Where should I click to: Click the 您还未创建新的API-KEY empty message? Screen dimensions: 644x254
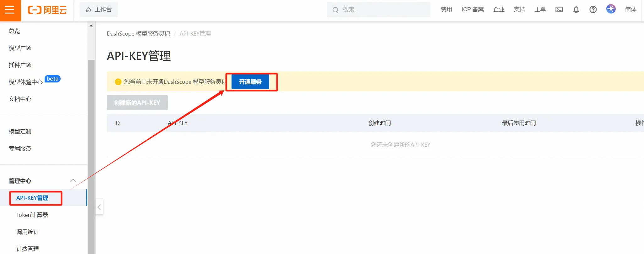401,145
